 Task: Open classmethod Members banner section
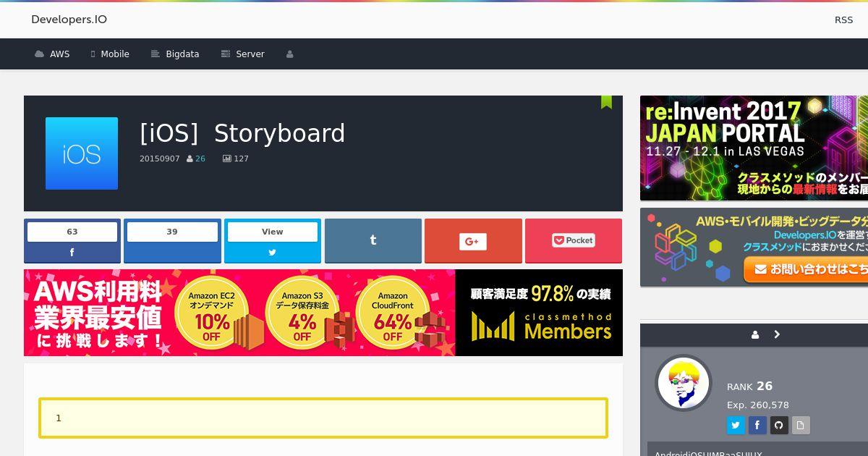[540, 313]
